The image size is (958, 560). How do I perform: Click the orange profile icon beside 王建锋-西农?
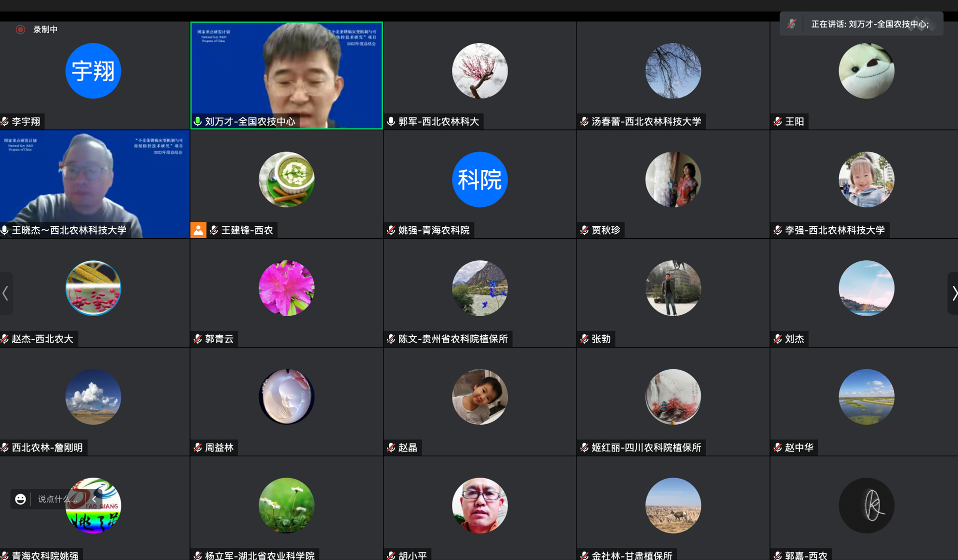(198, 230)
